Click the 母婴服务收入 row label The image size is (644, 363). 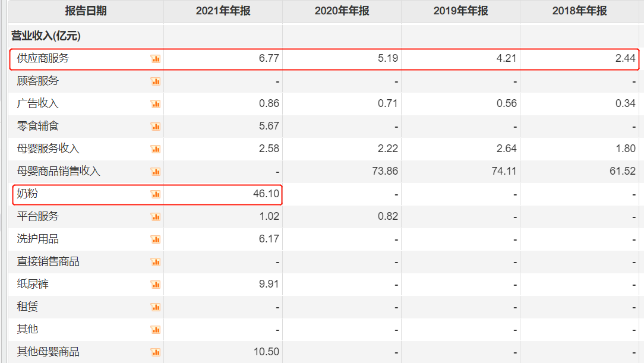[48, 149]
